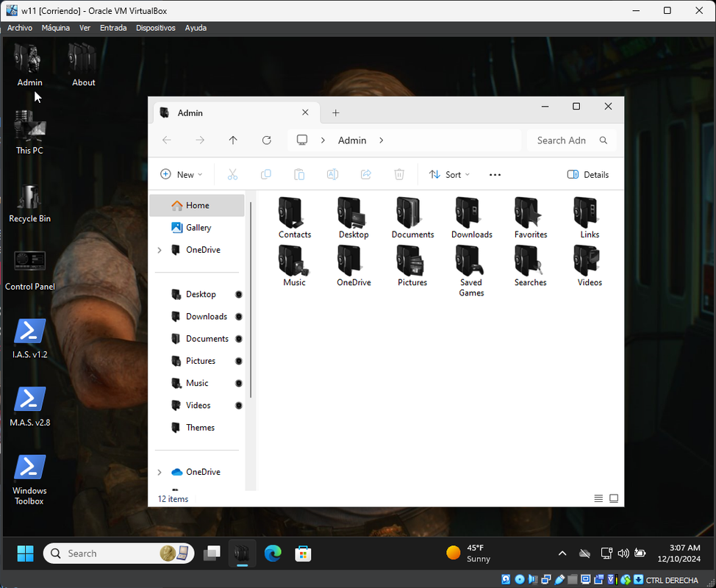This screenshot has width=716, height=588.
Task: Select the Searches folder icon
Action: coord(530,266)
